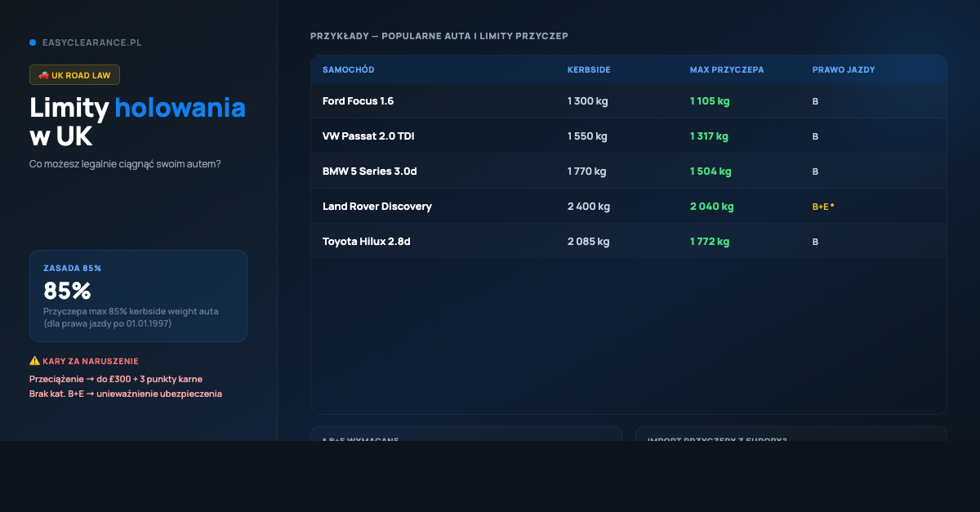This screenshot has width=980, height=512.
Task: Click the 1 772 kg trailer limit
Action: pyautogui.click(x=710, y=242)
